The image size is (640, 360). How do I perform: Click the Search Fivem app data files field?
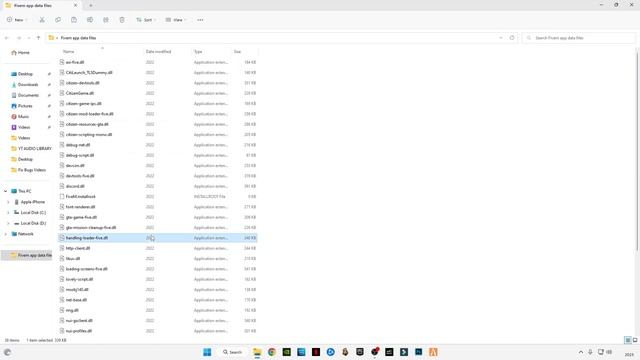(578, 38)
